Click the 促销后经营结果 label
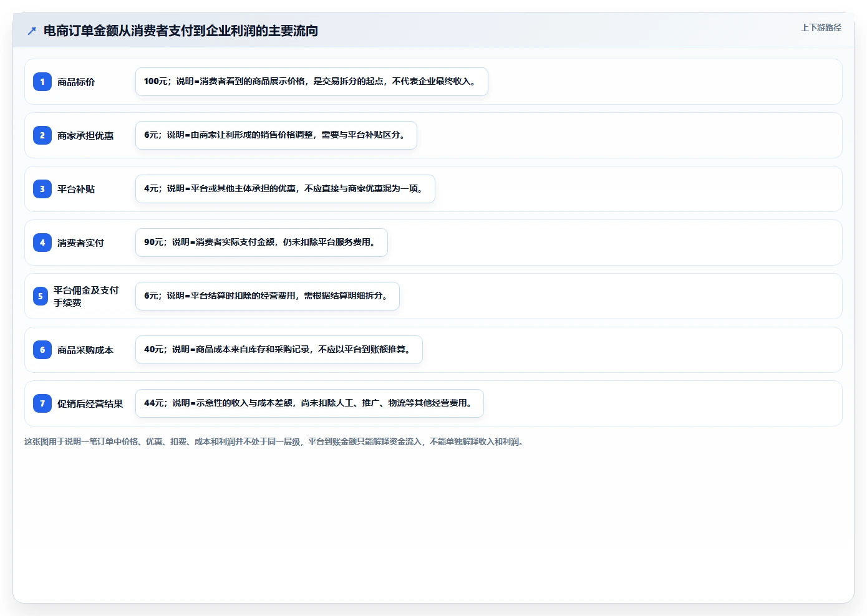The width and height of the screenshot is (867, 616). (x=90, y=403)
